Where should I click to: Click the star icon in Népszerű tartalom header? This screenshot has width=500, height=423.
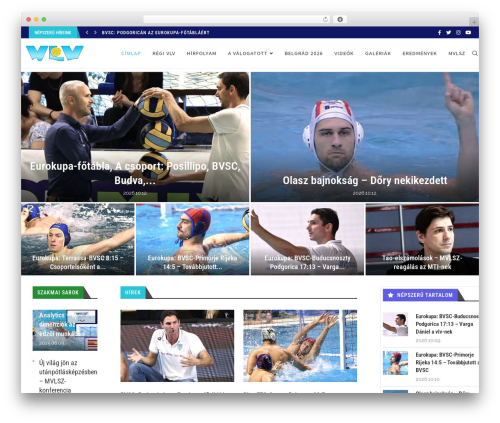391,295
